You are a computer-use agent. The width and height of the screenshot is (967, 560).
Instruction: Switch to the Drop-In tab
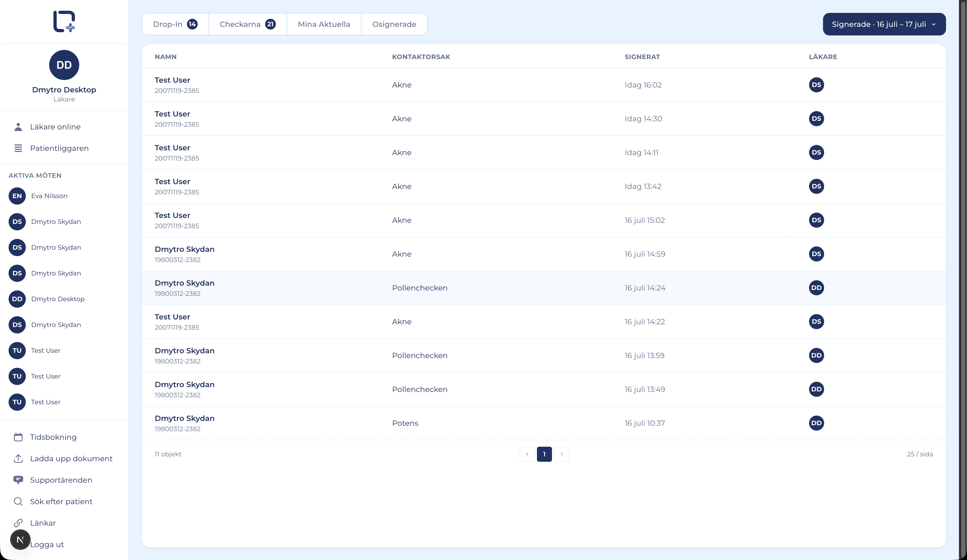click(175, 24)
